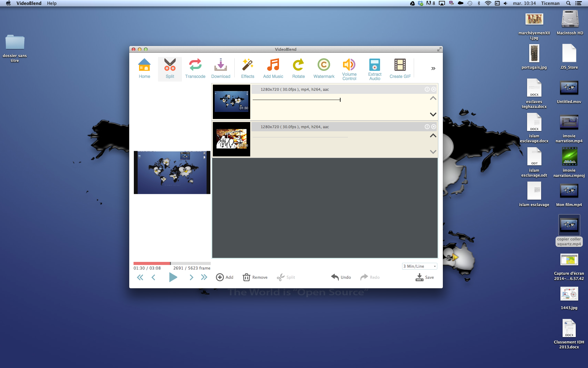The height and width of the screenshot is (368, 588).
Task: Step back one frame
Action: (153, 278)
